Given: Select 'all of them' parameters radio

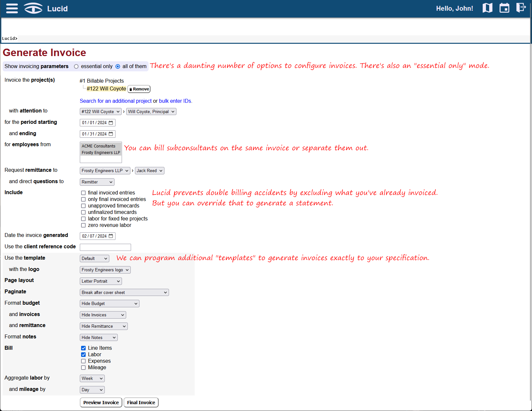Looking at the screenshot, I should 118,66.
